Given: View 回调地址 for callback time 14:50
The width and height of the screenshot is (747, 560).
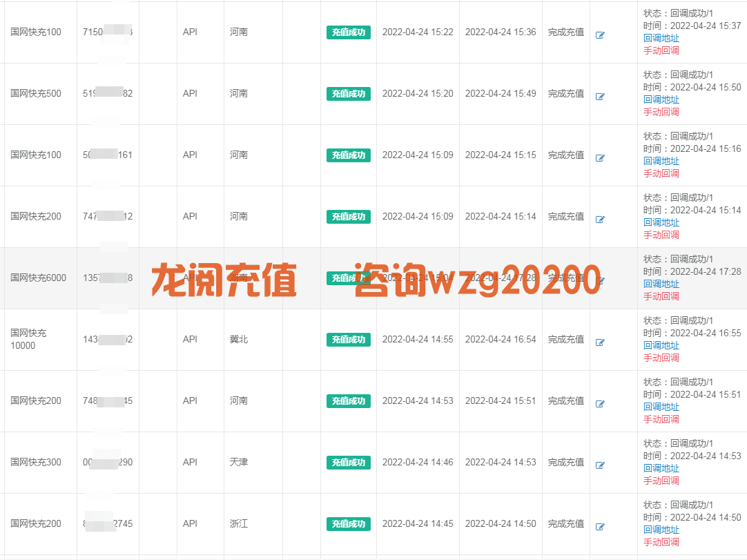Looking at the screenshot, I should click(x=661, y=530).
